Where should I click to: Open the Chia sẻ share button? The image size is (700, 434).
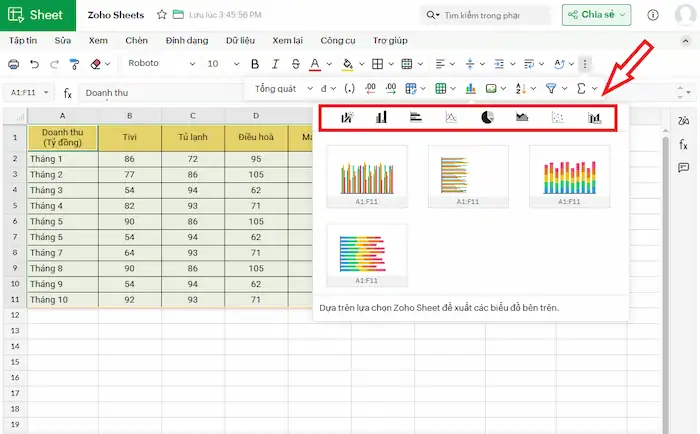click(x=596, y=15)
